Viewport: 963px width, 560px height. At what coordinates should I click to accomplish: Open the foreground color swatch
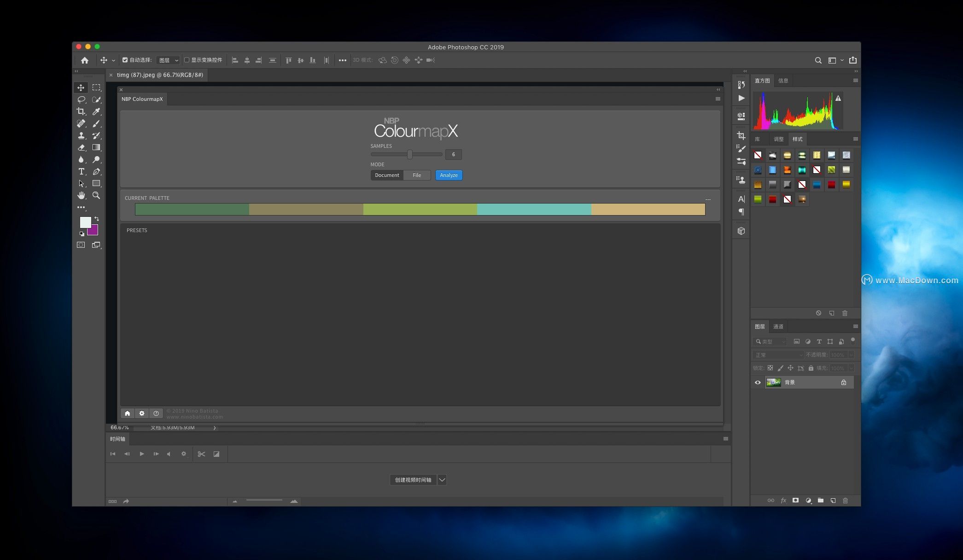pyautogui.click(x=85, y=222)
